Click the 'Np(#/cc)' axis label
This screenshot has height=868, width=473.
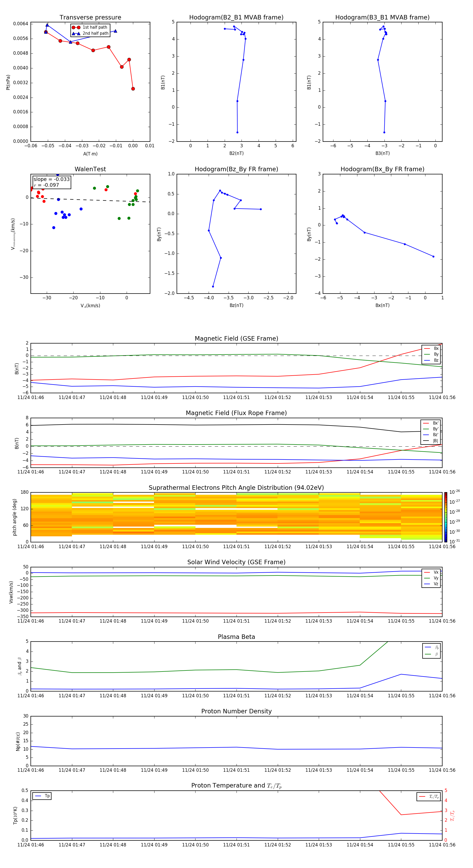click(x=18, y=741)
